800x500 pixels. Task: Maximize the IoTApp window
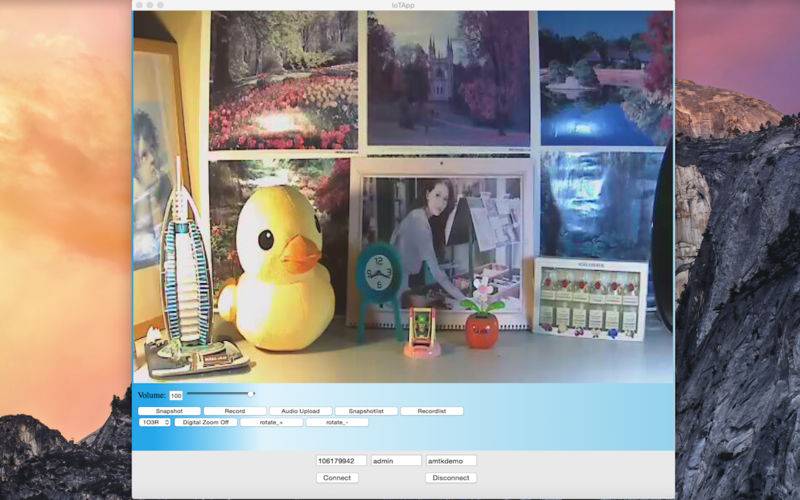click(159, 5)
